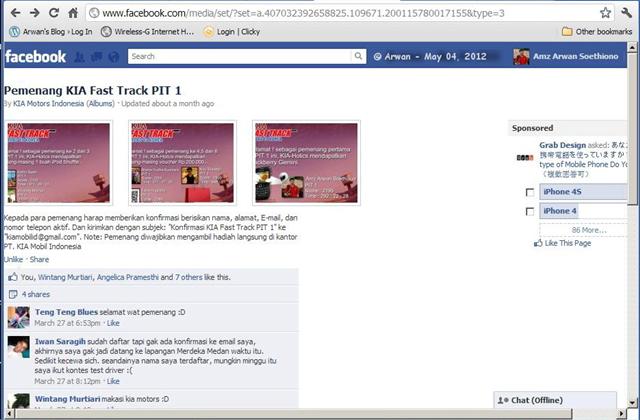Click the Other bookmarks folder icon
The image size is (640, 420).
567,31
